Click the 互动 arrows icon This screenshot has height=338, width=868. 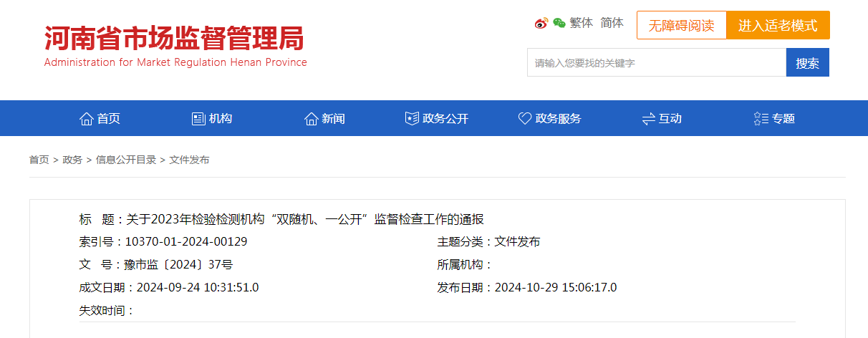(649, 119)
